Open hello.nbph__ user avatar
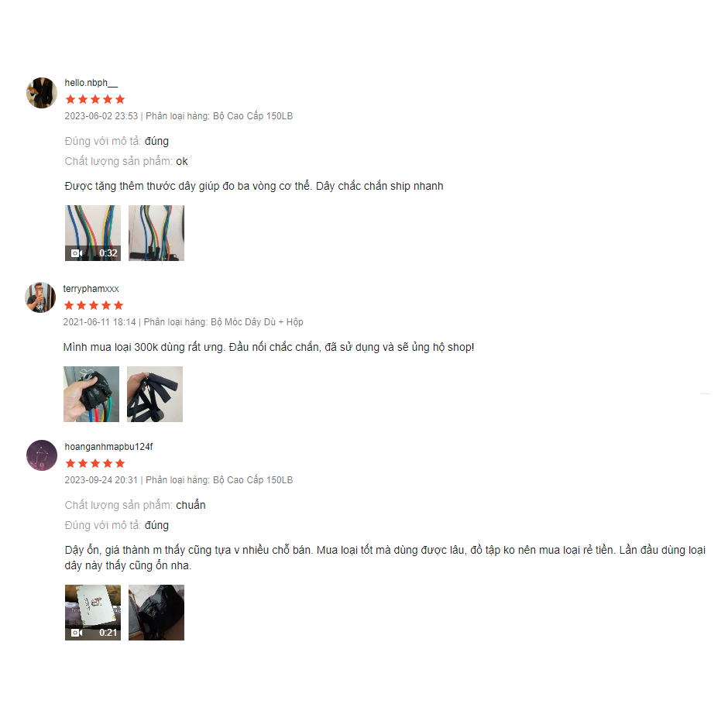The width and height of the screenshot is (728, 728). pos(42,93)
